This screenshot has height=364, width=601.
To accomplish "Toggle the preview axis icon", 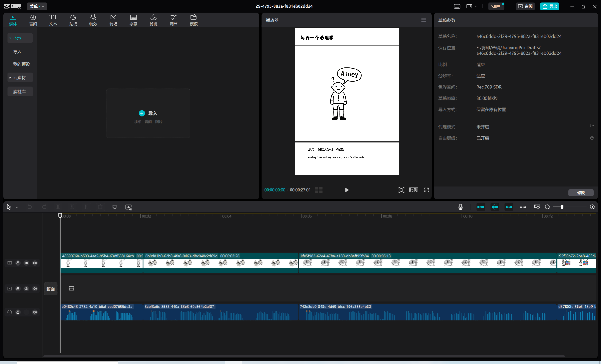I will [523, 207].
